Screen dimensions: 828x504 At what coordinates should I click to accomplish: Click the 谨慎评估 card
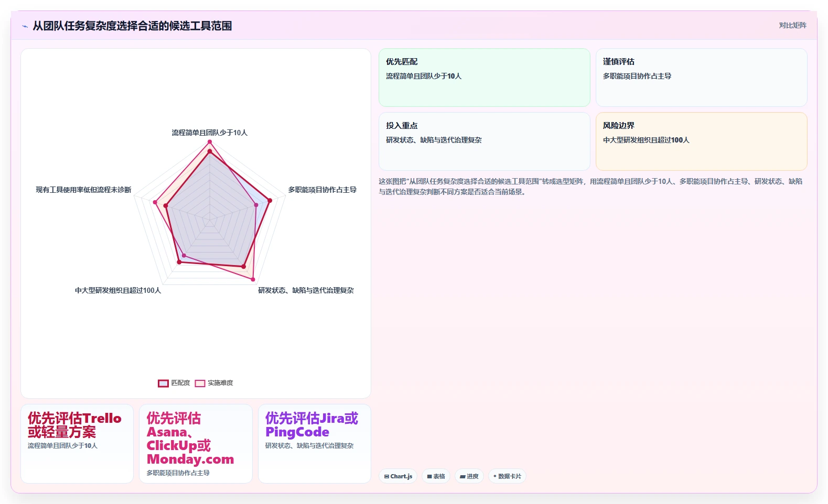[702, 78]
